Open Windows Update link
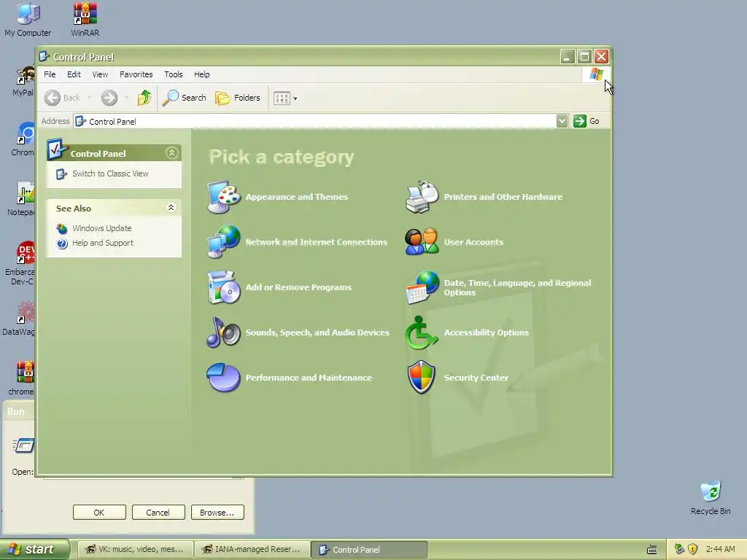The height and width of the screenshot is (560, 747). [102, 228]
